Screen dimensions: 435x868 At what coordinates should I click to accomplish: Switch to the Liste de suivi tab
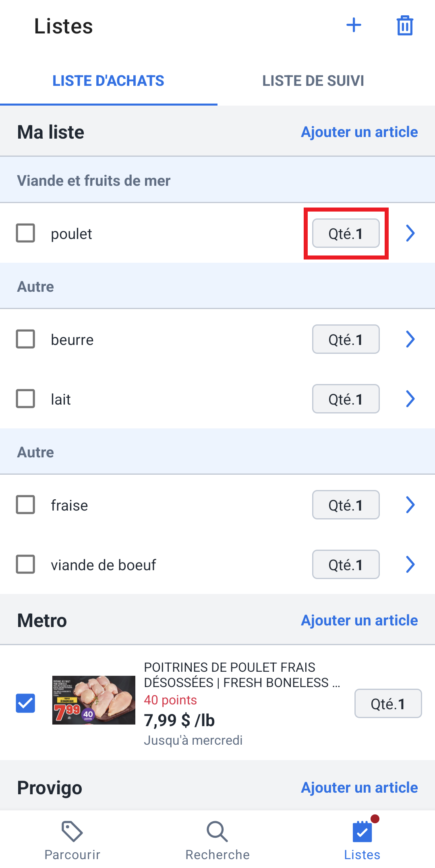tap(313, 81)
